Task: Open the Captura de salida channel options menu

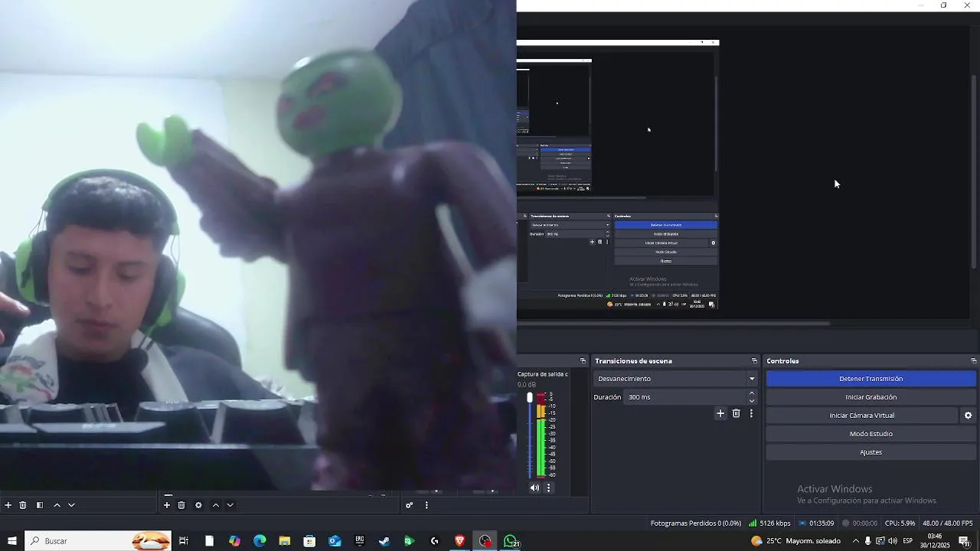Action: click(548, 487)
